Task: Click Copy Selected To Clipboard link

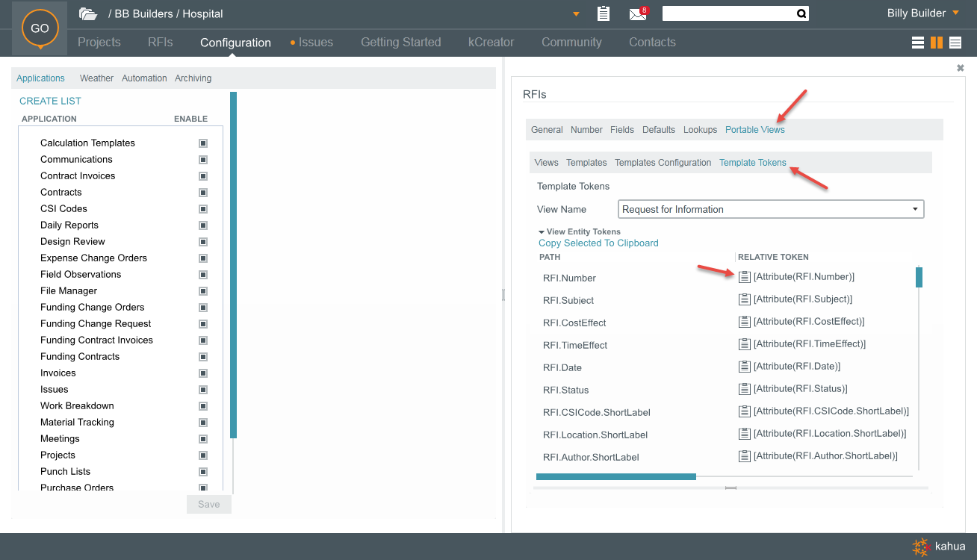Action: point(598,243)
